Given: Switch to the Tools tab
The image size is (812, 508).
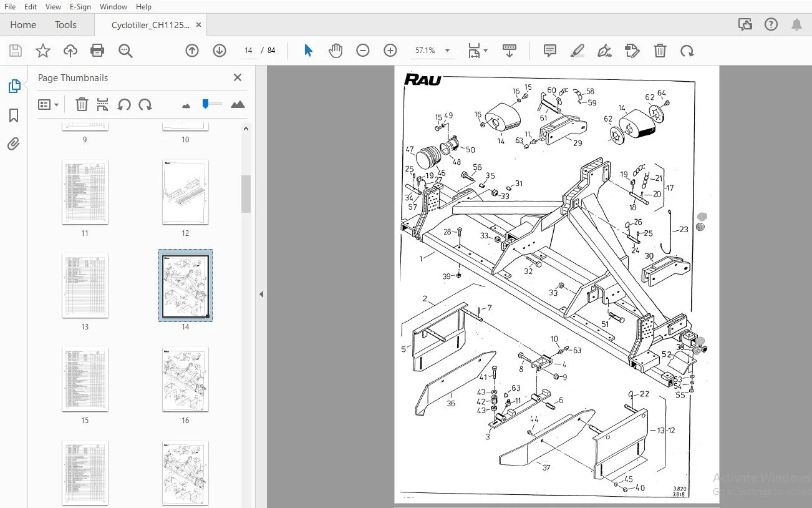Looking at the screenshot, I should point(65,25).
